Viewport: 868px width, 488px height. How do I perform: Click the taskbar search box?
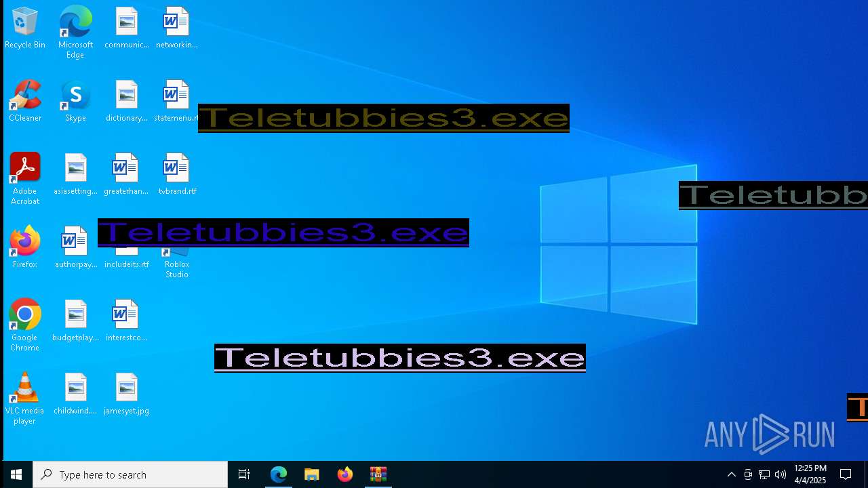(x=130, y=474)
